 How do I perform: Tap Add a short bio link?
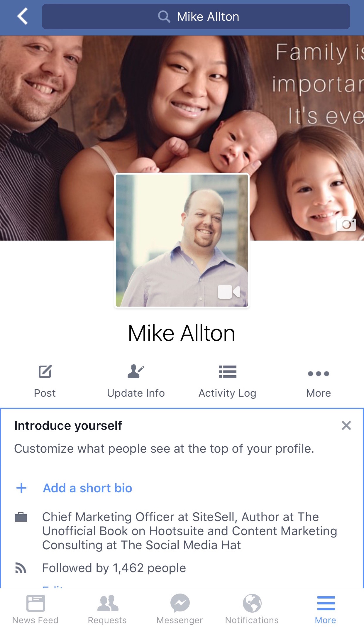click(x=87, y=488)
